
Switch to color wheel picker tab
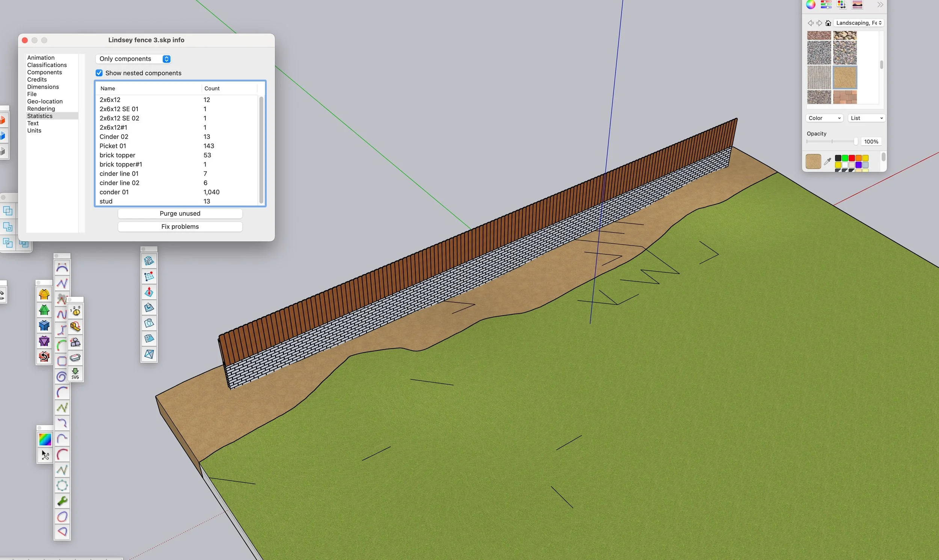coord(811,5)
